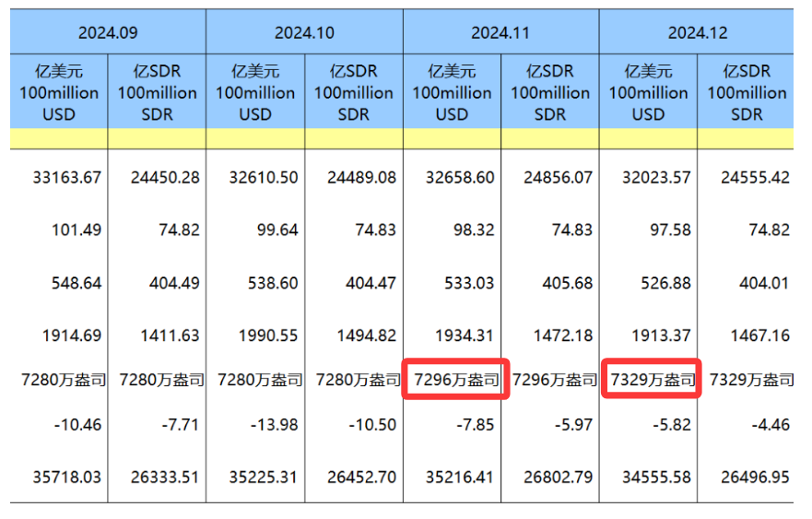Click the cell showing 24856.07
Screen dimensions: 812x519
pyautogui.click(x=558, y=177)
